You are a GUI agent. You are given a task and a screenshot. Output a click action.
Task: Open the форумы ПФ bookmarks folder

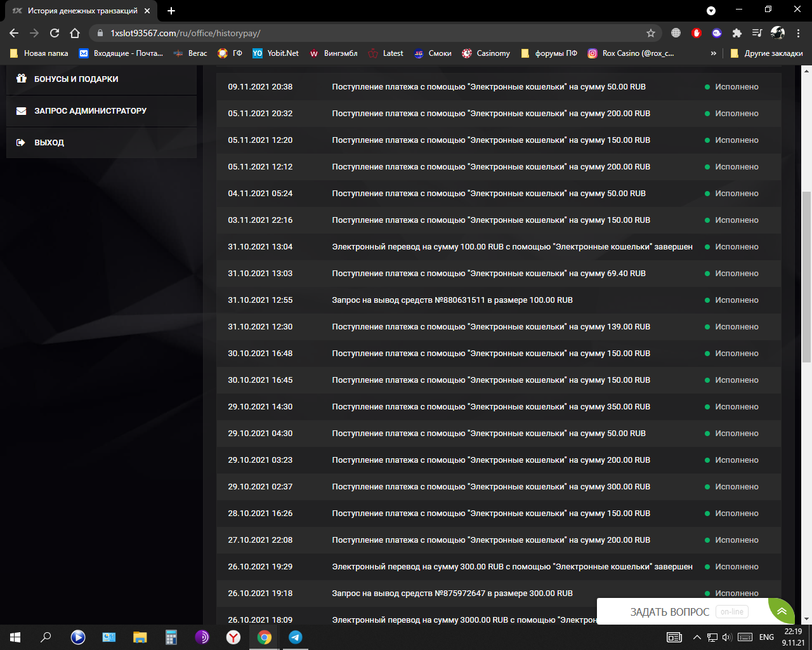pos(549,53)
